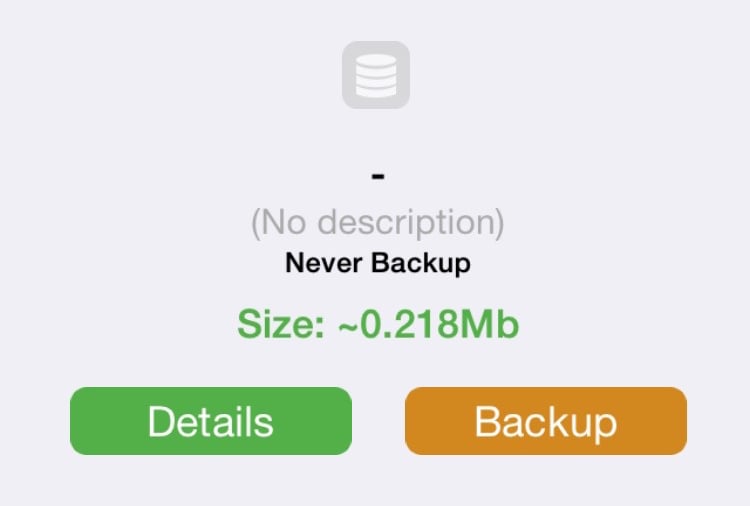Choose the green Details button
This screenshot has width=750, height=506.
[211, 421]
